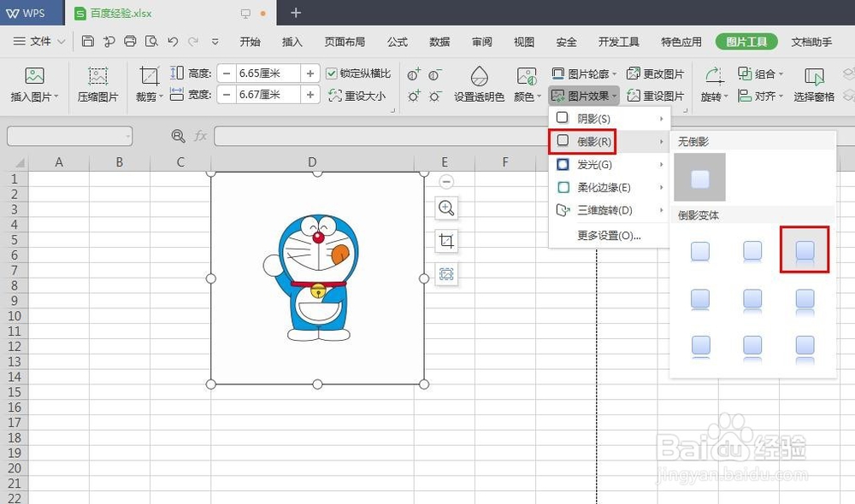Switch to the Data tab

tap(439, 41)
